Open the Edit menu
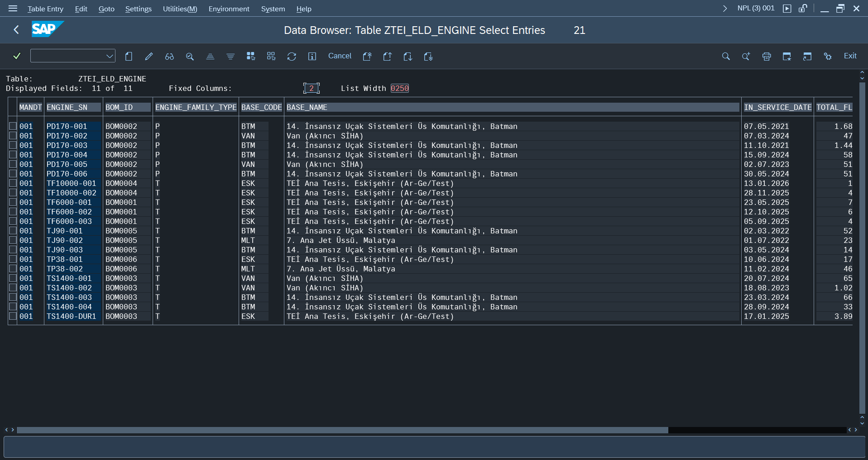The width and height of the screenshot is (868, 460). pos(81,9)
